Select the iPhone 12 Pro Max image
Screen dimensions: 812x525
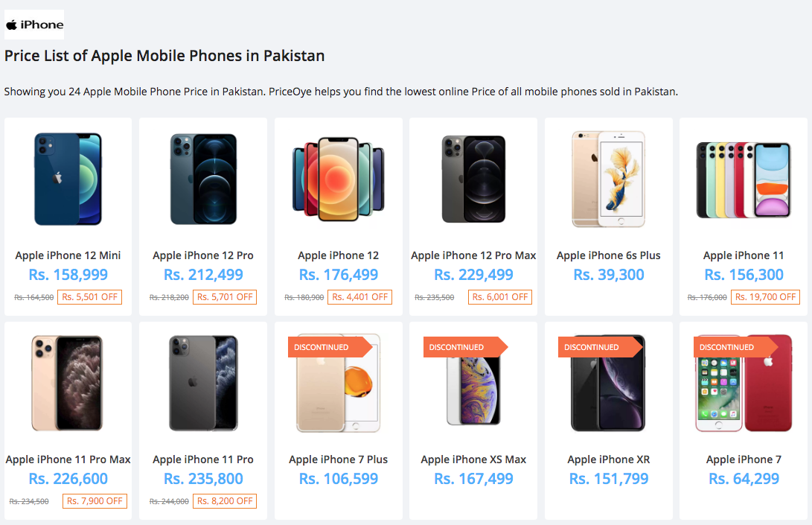[x=473, y=179]
